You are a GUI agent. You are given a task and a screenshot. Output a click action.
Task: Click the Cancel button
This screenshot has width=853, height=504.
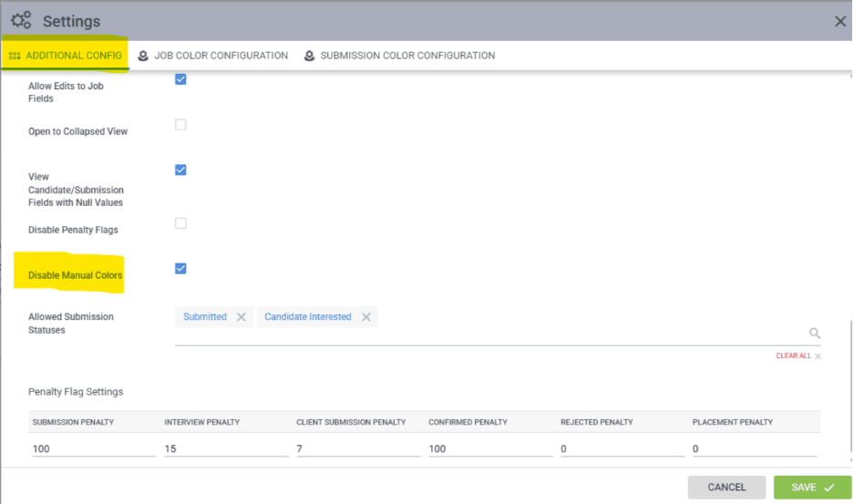click(x=726, y=488)
